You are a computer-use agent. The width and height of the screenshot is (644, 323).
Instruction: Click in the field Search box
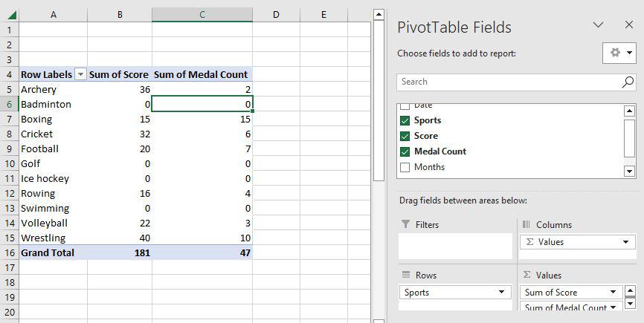pyautogui.click(x=506, y=82)
